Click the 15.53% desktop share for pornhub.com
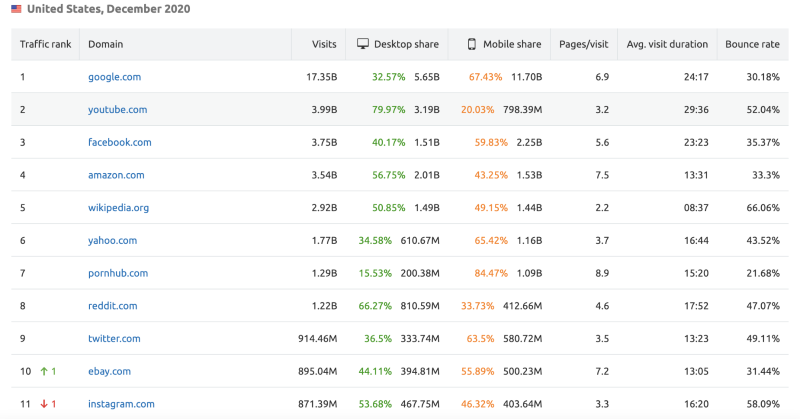800x419 pixels. [x=375, y=273]
